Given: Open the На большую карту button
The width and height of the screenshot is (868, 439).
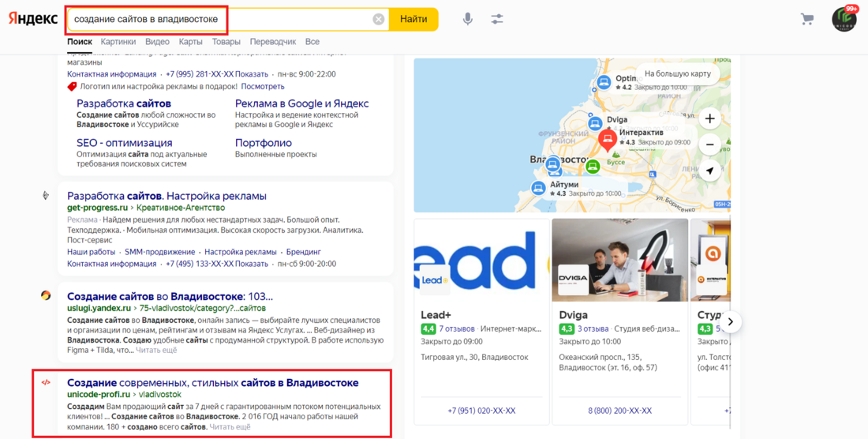Looking at the screenshot, I should pos(678,73).
